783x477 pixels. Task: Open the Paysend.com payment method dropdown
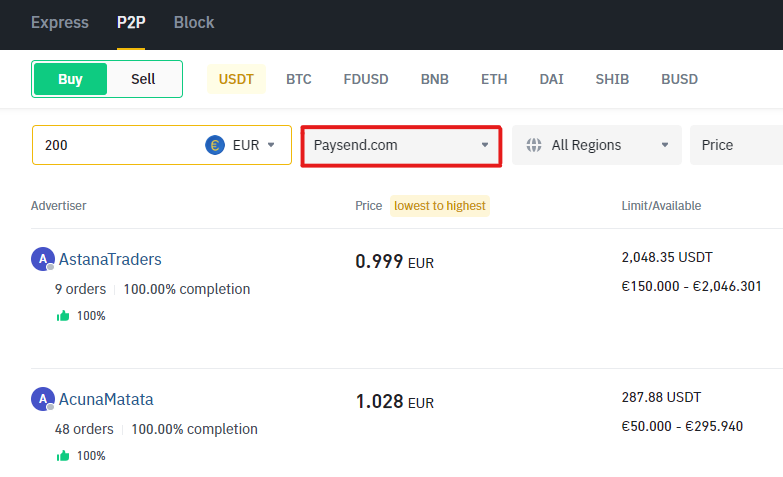[x=401, y=145]
